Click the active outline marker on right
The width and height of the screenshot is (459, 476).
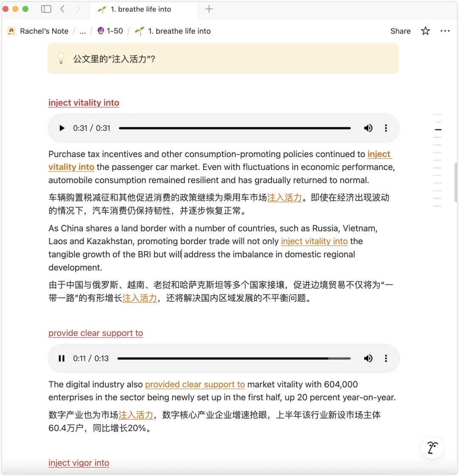tap(438, 130)
